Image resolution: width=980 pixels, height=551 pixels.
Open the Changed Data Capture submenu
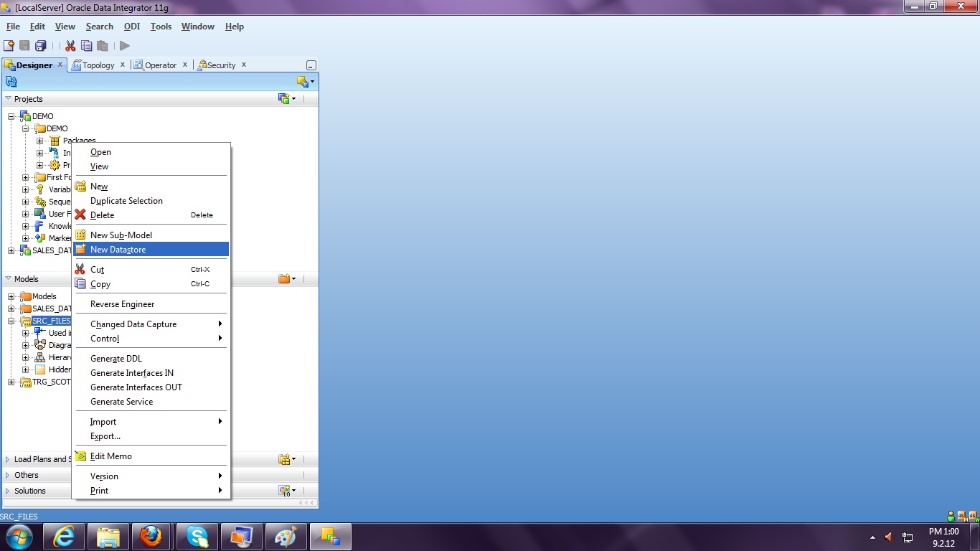pos(151,324)
